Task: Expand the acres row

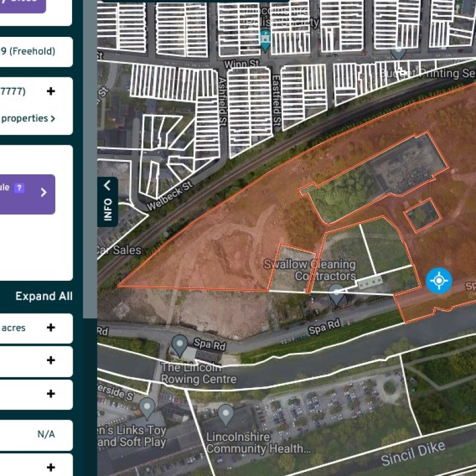Action: click(x=51, y=328)
